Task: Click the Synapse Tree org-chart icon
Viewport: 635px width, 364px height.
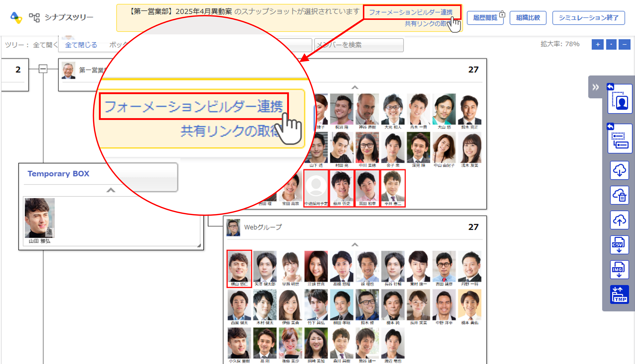Action: pyautogui.click(x=34, y=18)
